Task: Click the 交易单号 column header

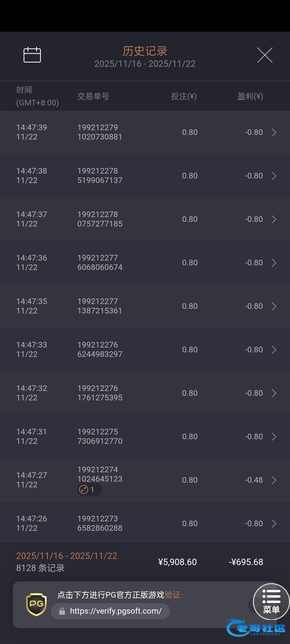Action: (x=93, y=96)
